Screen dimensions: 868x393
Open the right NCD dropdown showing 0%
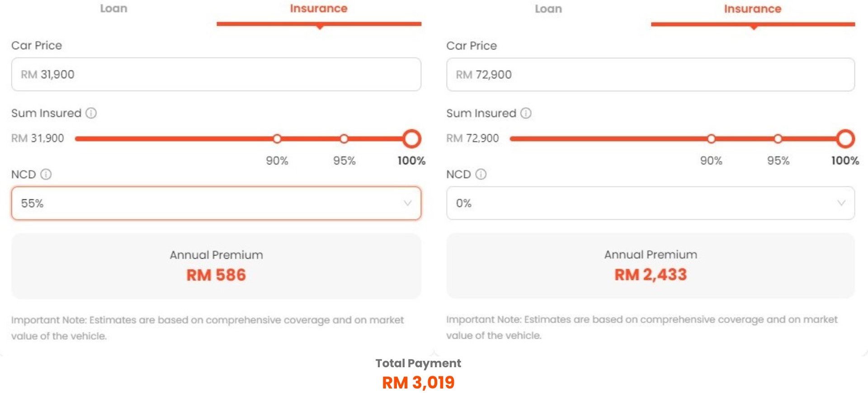(x=650, y=204)
